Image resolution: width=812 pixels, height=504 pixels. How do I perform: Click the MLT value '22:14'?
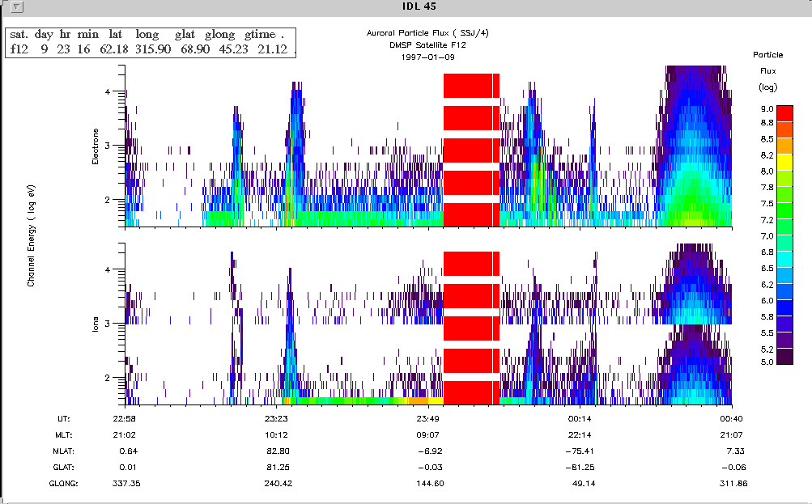579,435
